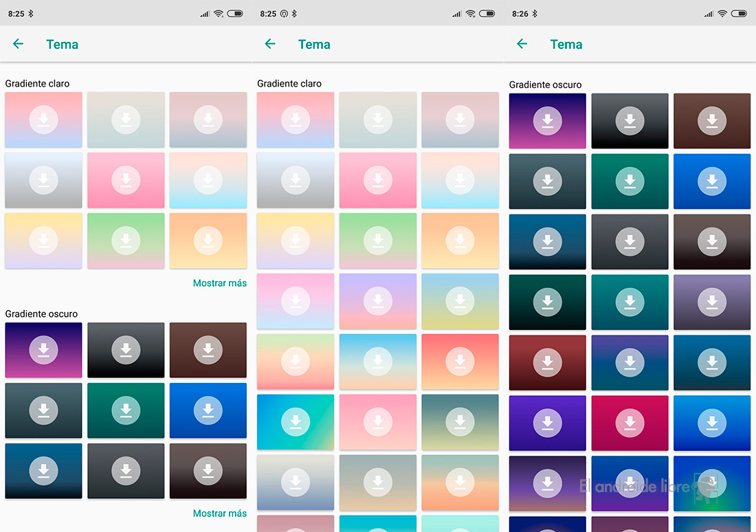Select the brown dark gradient in left screen

pos(208,350)
